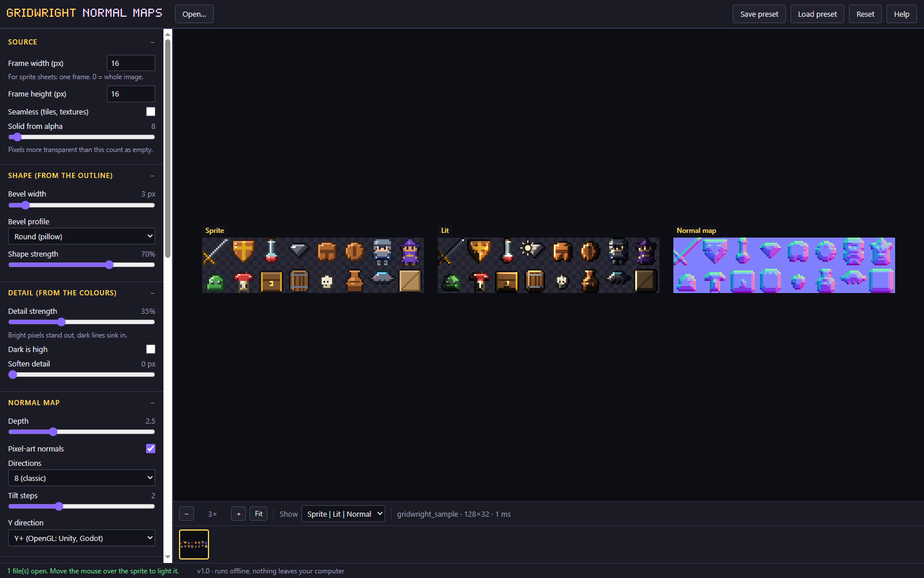Screen dimensions: 924x578
Task: Collapse the Detail (from the colours) section
Action: (152, 293)
